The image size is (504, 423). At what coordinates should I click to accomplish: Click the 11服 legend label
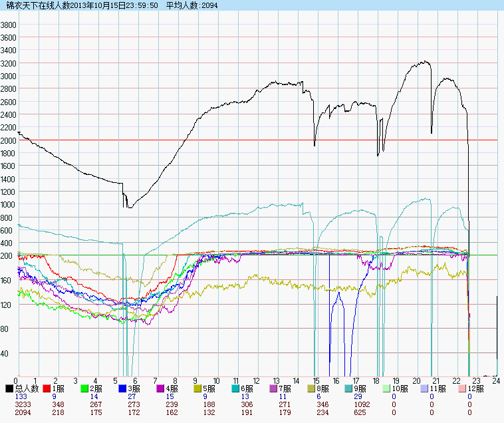coord(438,388)
